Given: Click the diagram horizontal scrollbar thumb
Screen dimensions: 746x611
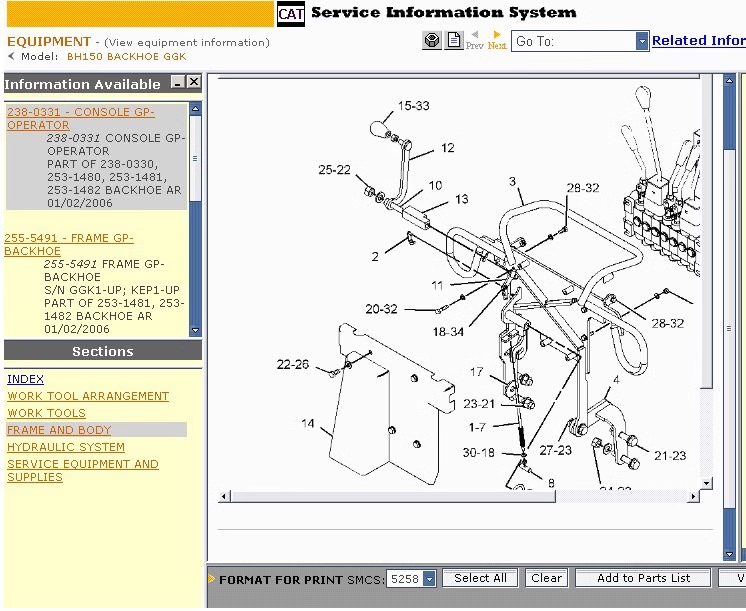Looking at the screenshot, I should [393, 496].
